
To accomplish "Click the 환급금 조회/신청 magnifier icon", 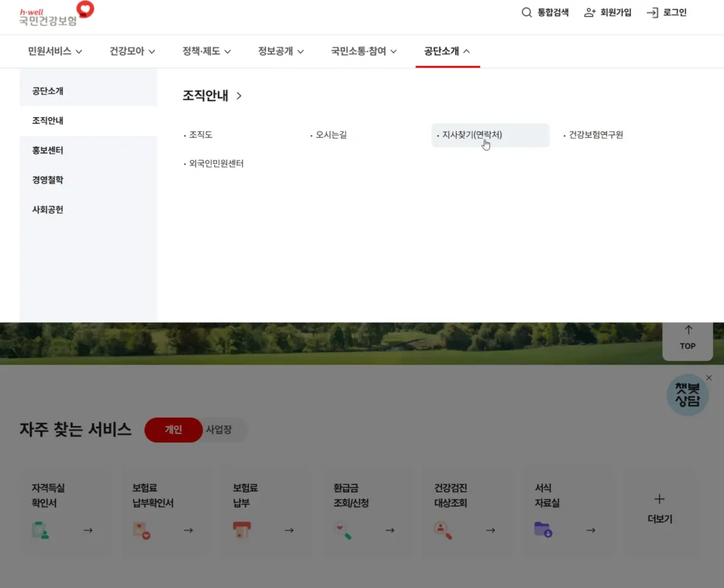I will click(343, 530).
